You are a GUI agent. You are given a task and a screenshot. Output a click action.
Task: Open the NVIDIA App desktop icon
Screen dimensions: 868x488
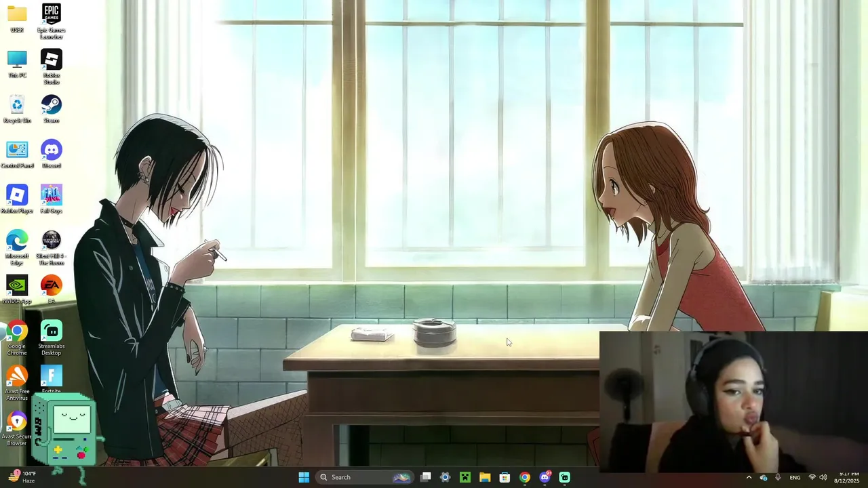pos(17,289)
